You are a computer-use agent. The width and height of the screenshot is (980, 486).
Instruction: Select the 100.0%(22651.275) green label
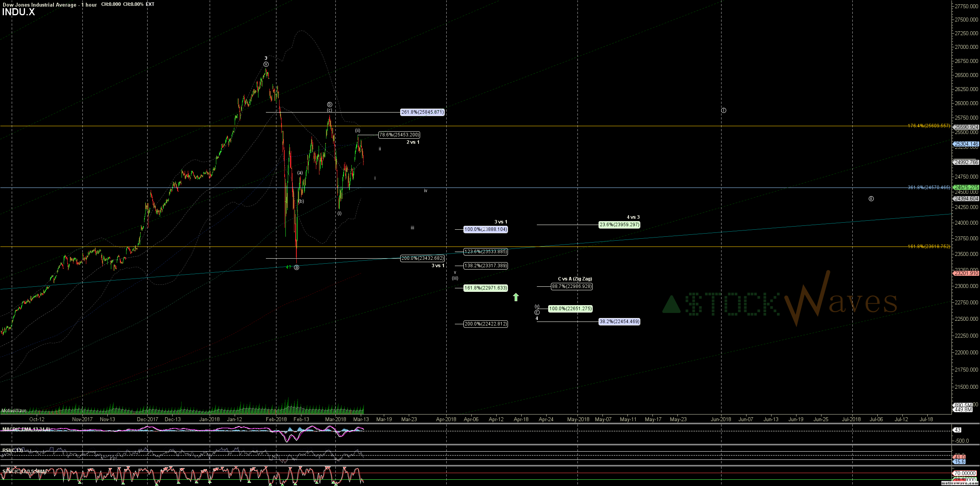point(570,309)
